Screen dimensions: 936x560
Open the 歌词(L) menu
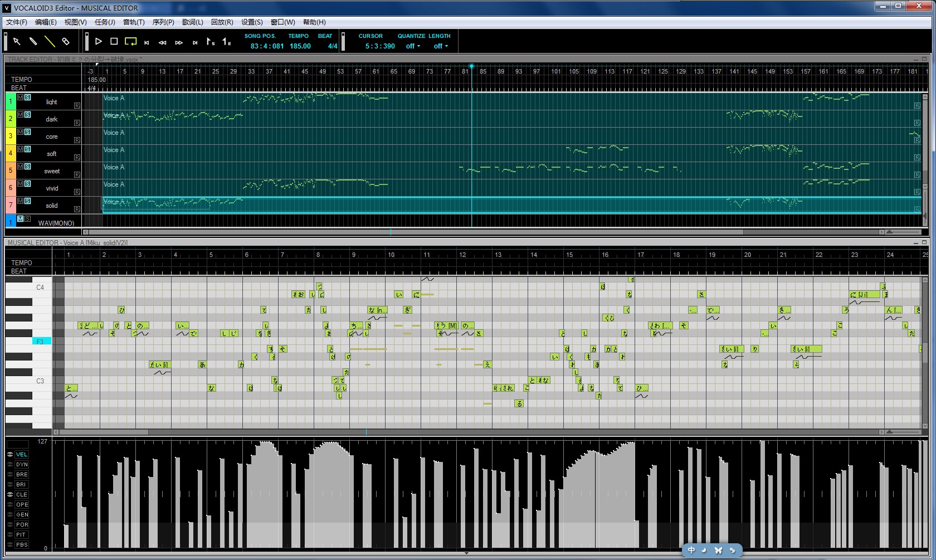click(x=193, y=22)
